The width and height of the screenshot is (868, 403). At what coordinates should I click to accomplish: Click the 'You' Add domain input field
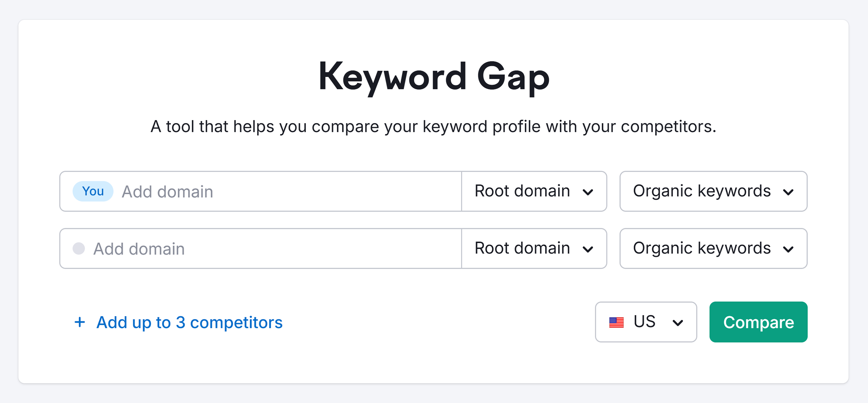tap(260, 191)
